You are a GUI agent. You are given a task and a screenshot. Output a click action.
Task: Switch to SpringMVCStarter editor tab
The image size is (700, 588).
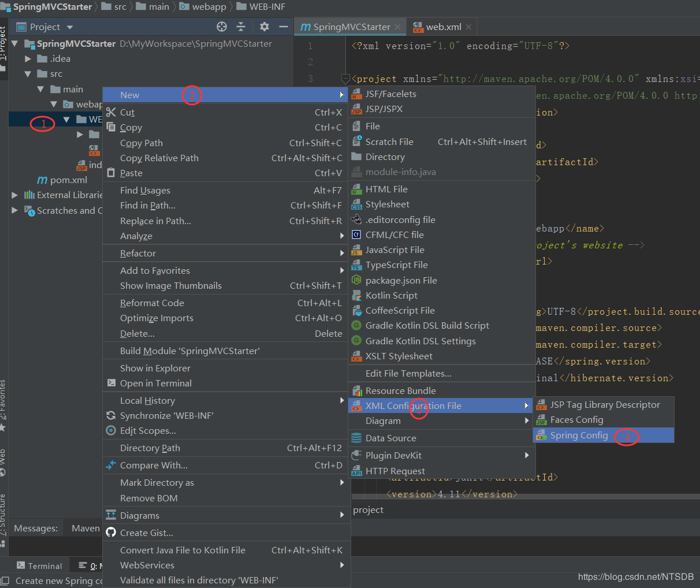351,27
